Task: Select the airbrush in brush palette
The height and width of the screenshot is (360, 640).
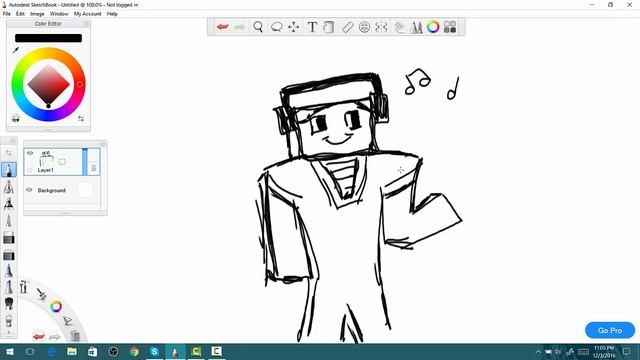Action: pos(9,187)
